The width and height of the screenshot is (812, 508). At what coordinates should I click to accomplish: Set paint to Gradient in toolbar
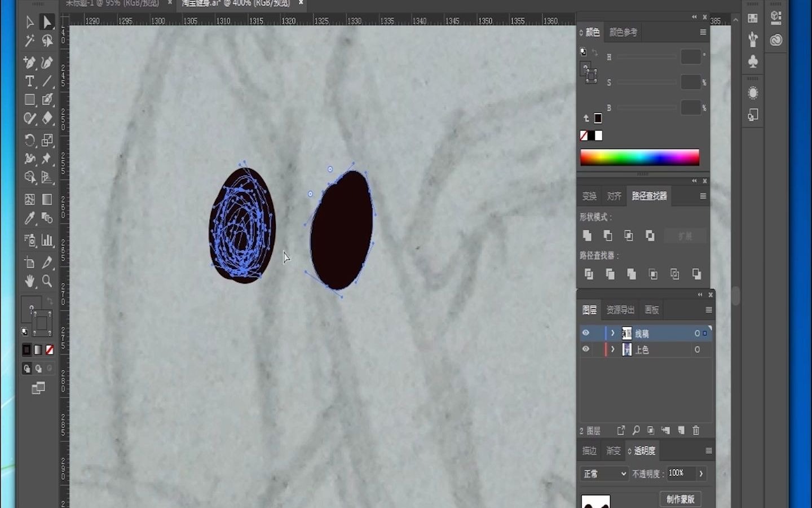[38, 350]
